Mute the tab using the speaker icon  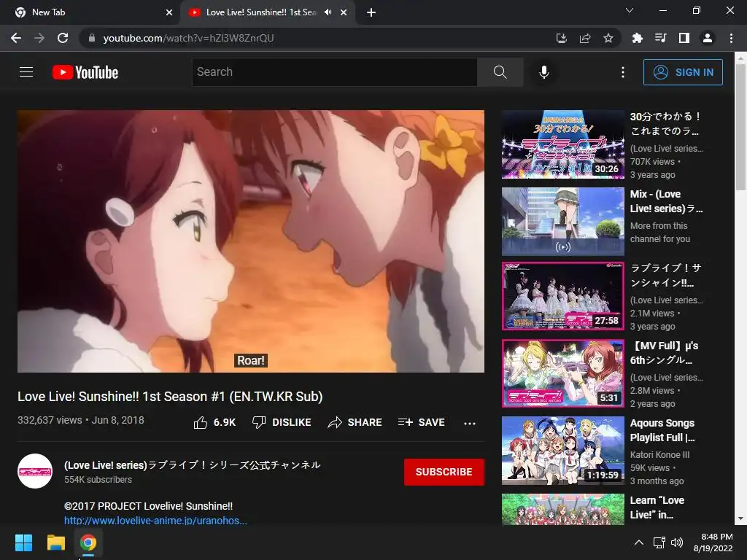coord(328,12)
